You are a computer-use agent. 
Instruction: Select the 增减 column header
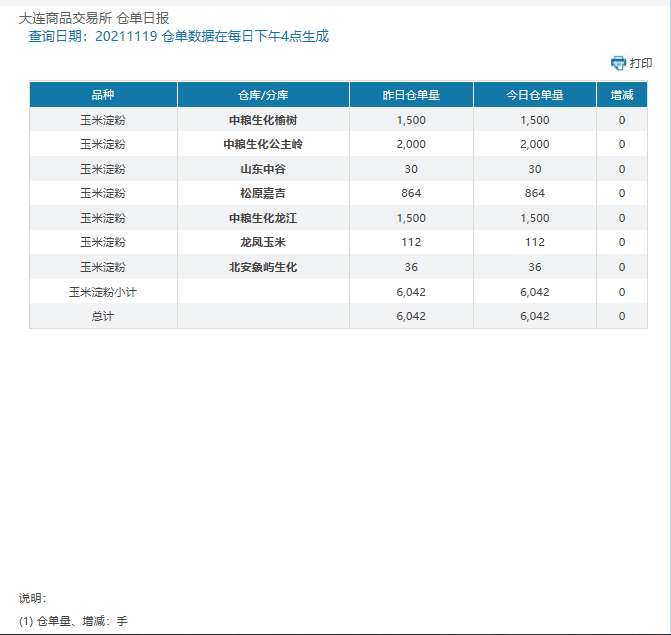[x=622, y=95]
